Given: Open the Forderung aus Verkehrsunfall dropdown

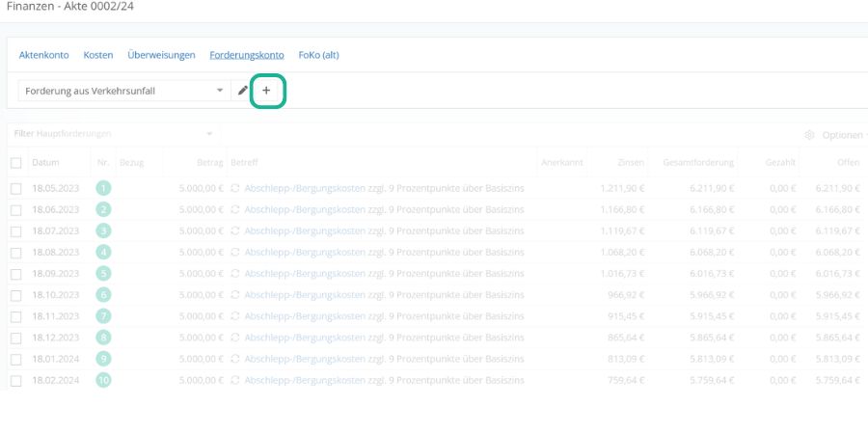Looking at the screenshot, I should pos(123,91).
